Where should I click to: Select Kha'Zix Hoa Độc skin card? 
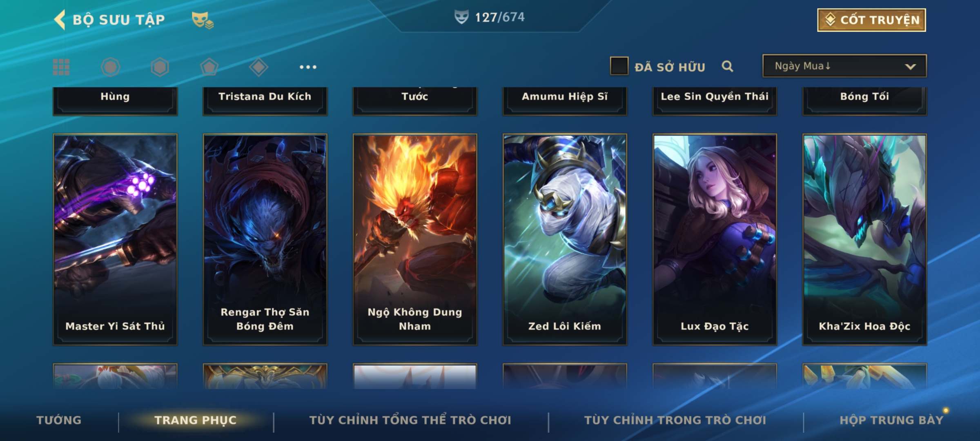tap(864, 239)
